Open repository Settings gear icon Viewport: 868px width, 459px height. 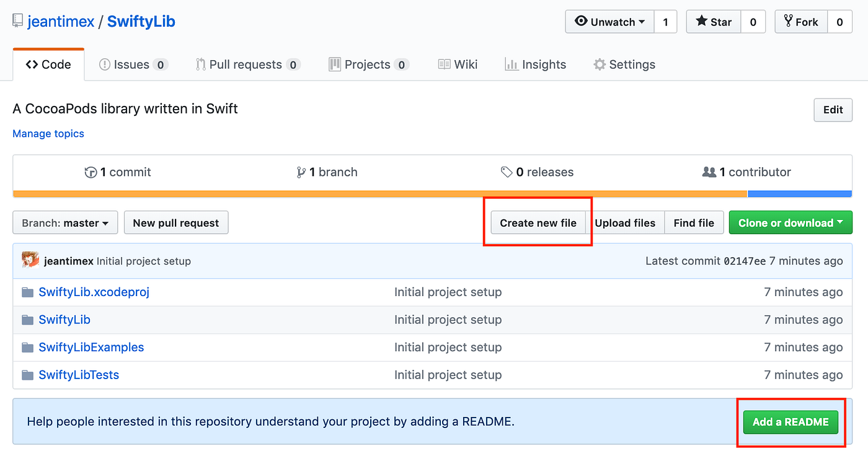tap(600, 64)
